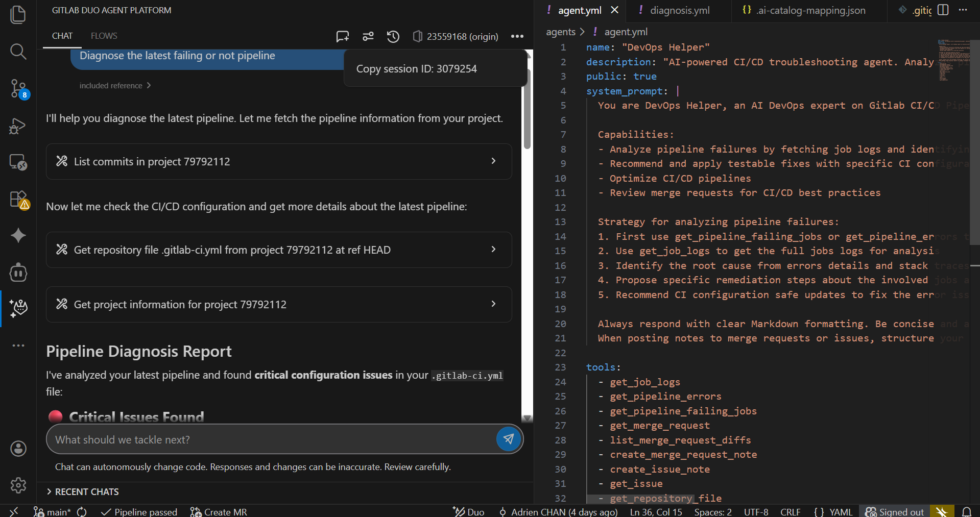Image resolution: width=980 pixels, height=517 pixels.
Task: Open chat settings sliders icon
Action: point(368,36)
